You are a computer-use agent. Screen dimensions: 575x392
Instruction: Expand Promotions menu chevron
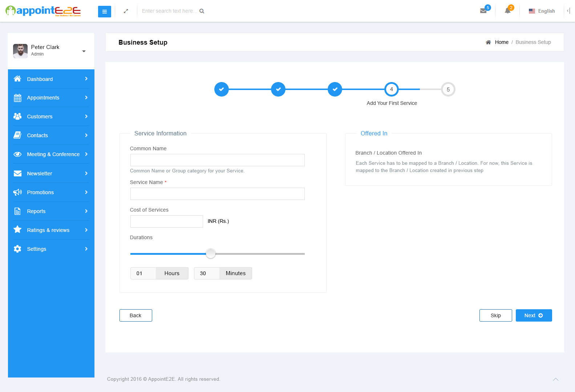click(86, 192)
